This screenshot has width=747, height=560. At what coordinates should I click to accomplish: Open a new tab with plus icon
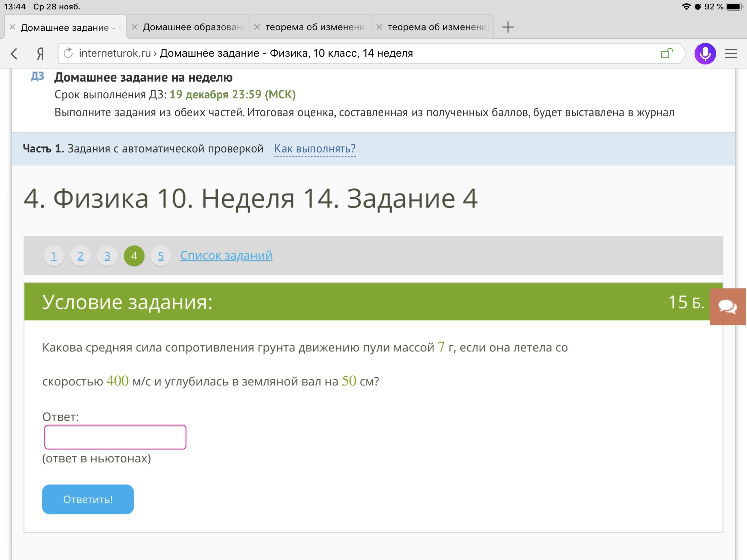pos(508,27)
